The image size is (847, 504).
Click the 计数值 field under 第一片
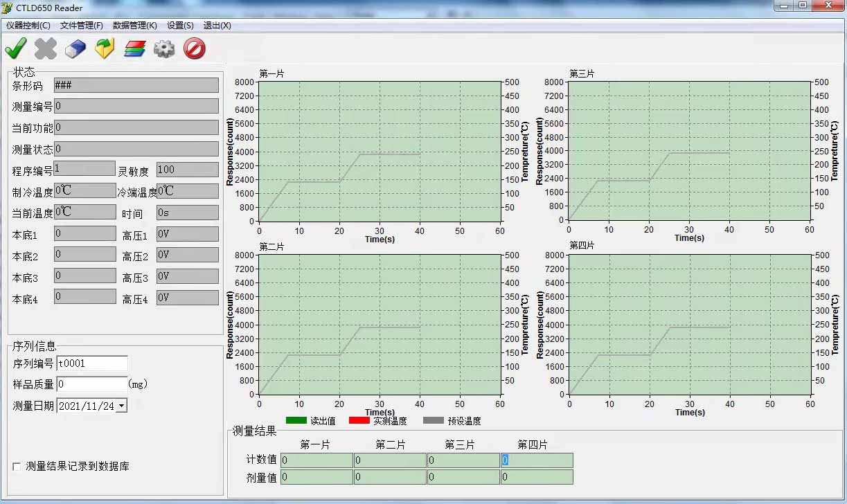pyautogui.click(x=317, y=460)
